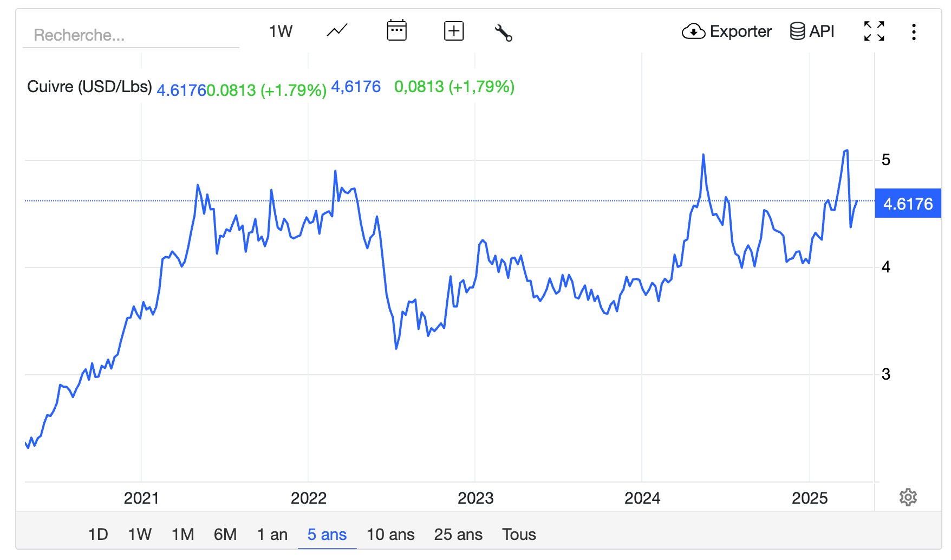Switch to 10 ans range

(390, 535)
